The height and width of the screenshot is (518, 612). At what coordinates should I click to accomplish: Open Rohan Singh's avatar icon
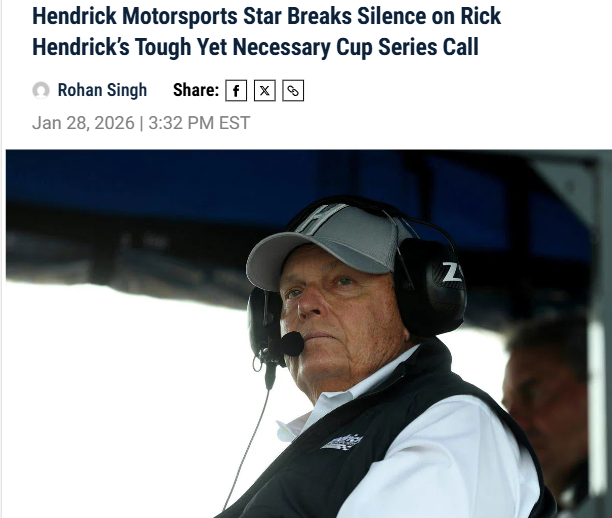tap(41, 91)
